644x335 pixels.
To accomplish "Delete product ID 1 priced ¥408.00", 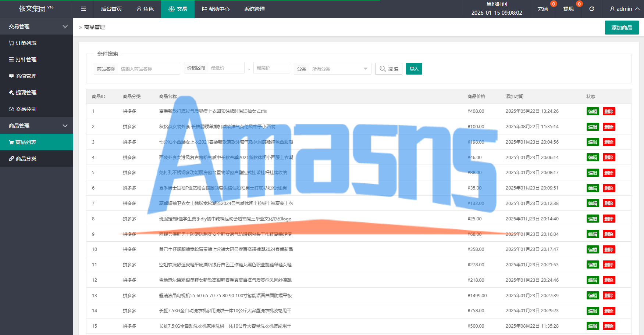I will click(609, 111).
